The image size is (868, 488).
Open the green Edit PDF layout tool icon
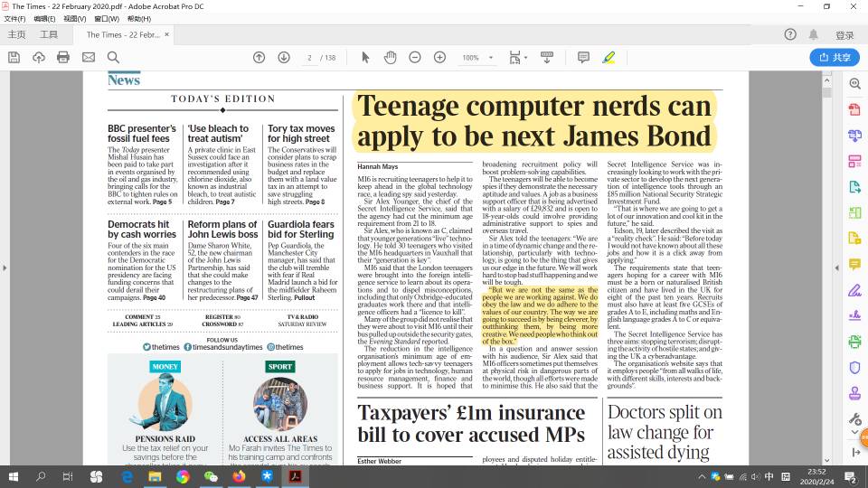[854, 212]
